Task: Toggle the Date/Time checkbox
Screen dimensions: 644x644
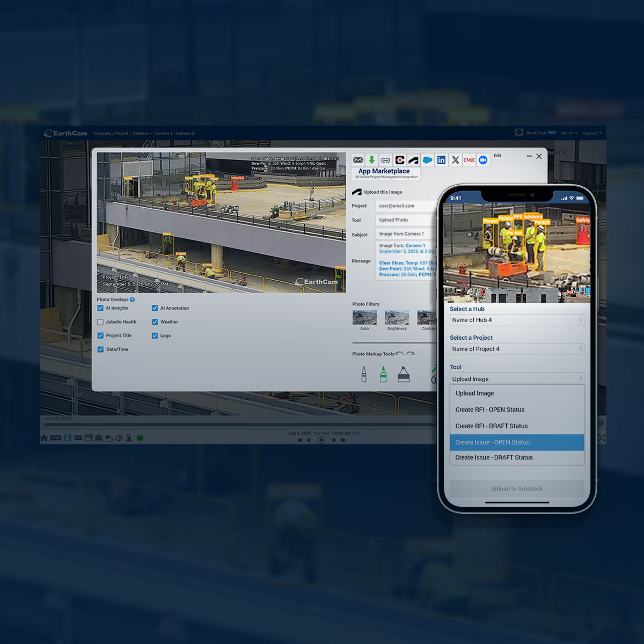Action: click(100, 349)
